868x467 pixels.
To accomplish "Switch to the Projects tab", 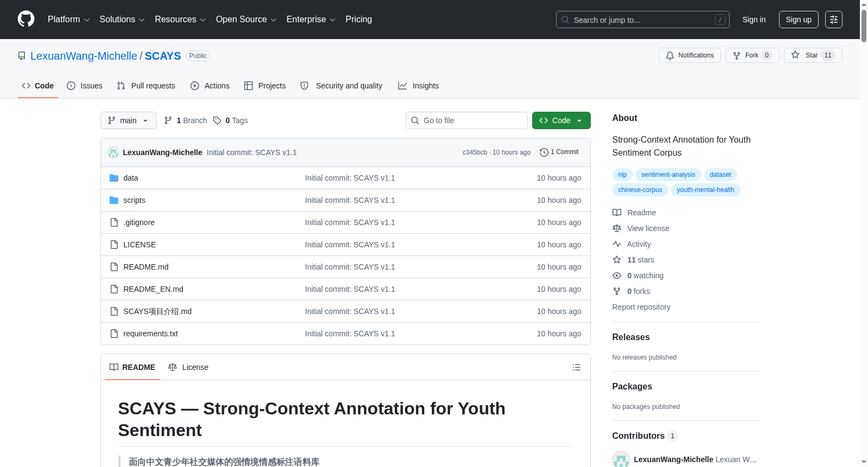I will pyautogui.click(x=265, y=86).
